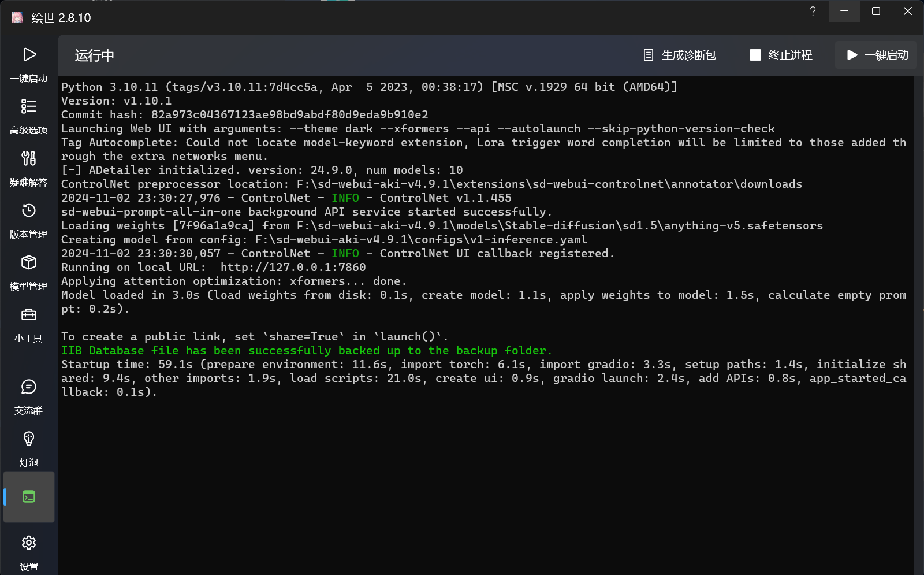
Task: Click the 绘世 app logo icon
Action: click(17, 17)
